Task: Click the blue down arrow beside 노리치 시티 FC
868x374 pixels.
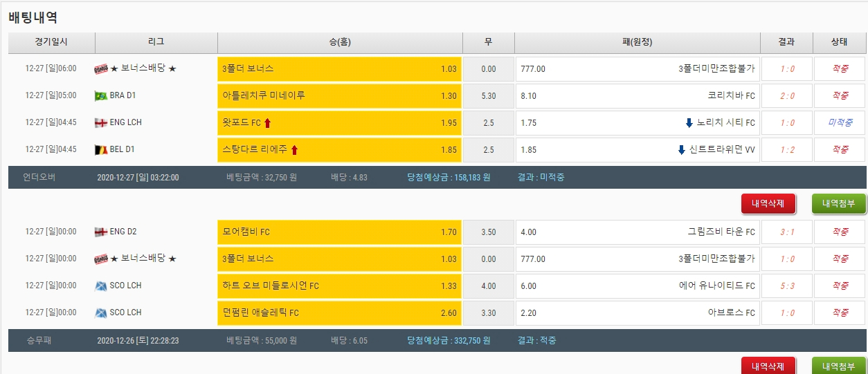Action: click(689, 123)
